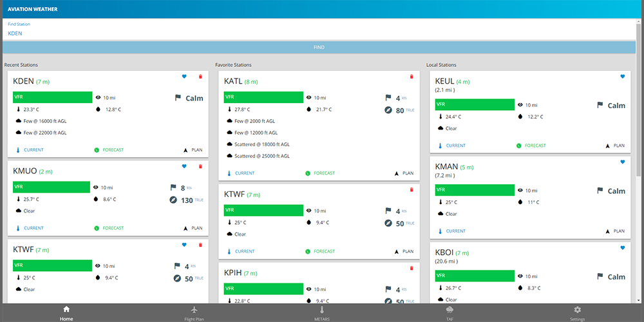Show CURRENT weather for KATL
Image resolution: width=644 pixels, height=322 pixels.
tap(241, 173)
